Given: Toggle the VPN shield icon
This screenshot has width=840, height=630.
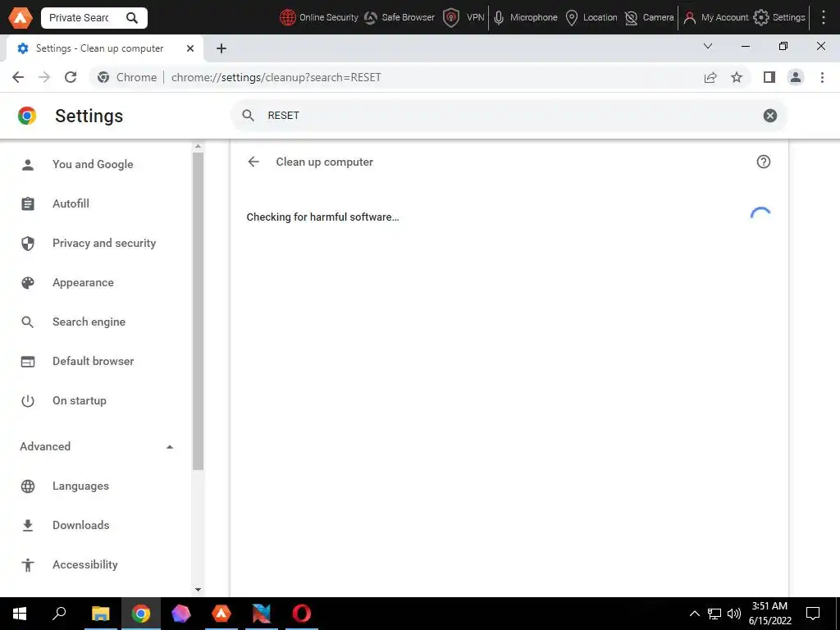Looking at the screenshot, I should [451, 18].
